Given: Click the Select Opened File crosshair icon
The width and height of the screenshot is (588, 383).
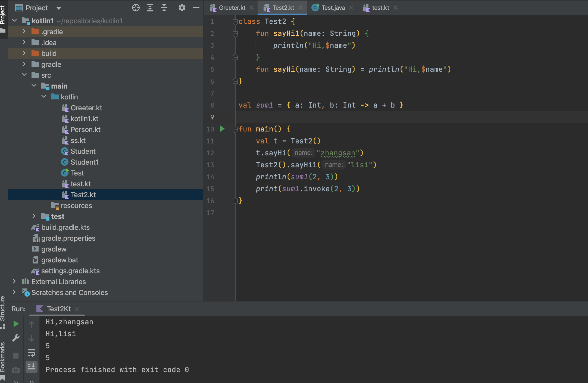Looking at the screenshot, I should (x=136, y=8).
